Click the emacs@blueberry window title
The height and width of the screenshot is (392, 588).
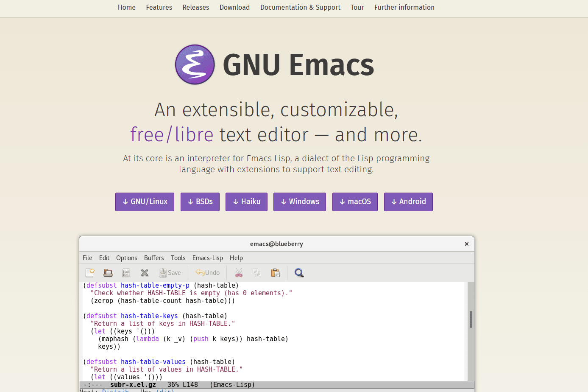[276, 244]
